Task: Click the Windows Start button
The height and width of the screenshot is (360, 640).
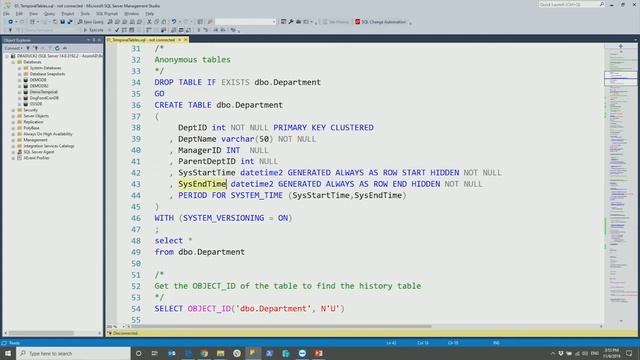Action: pyautogui.click(x=8, y=353)
